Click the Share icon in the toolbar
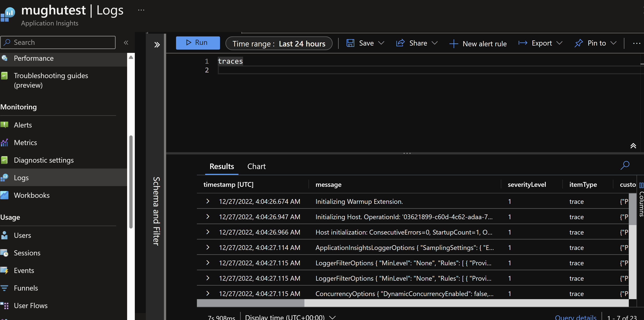The width and height of the screenshot is (644, 320). (x=400, y=43)
